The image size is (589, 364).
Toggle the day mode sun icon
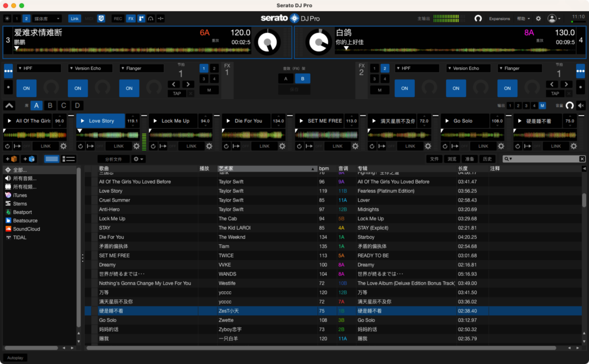coord(7,19)
